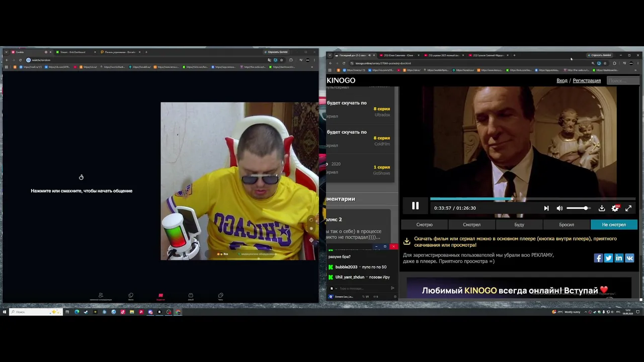This screenshot has height=362, width=644.
Task: Share the page on LinkedIn
Action: (619, 258)
